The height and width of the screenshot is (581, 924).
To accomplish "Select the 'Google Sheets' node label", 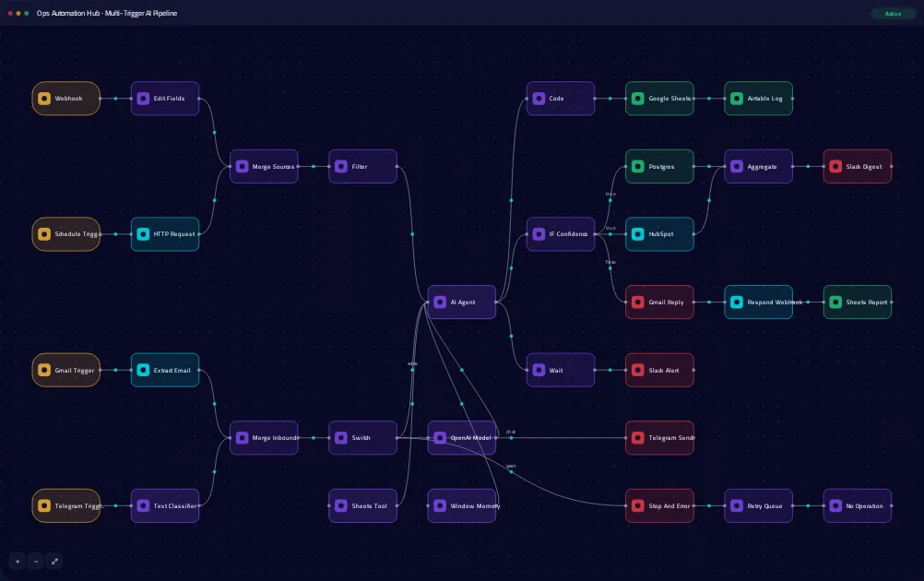I will point(669,99).
